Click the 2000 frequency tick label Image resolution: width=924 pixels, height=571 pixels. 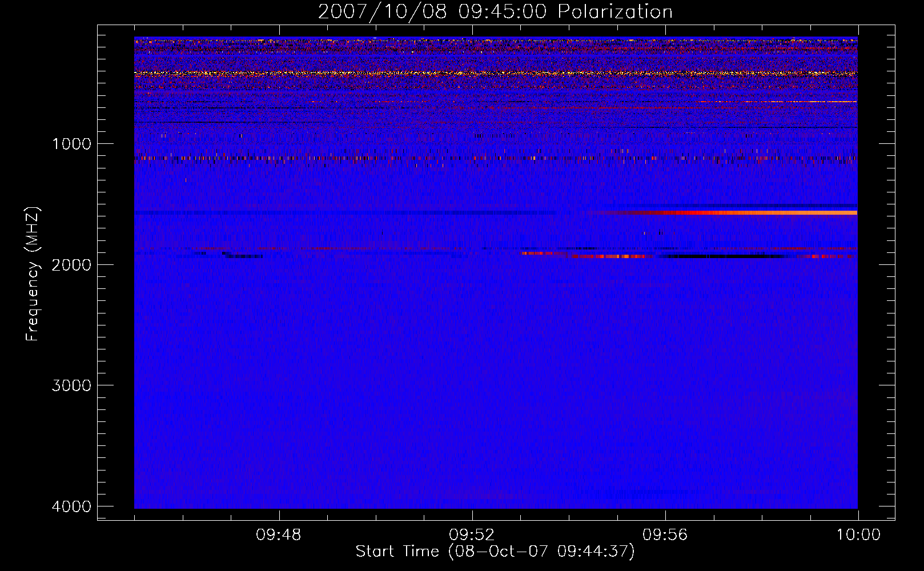tap(71, 265)
